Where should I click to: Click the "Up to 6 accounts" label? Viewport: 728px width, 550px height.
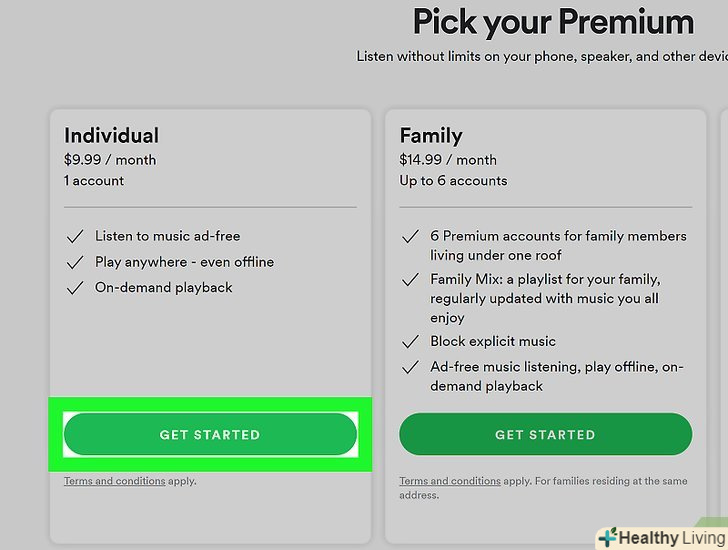pos(453,181)
